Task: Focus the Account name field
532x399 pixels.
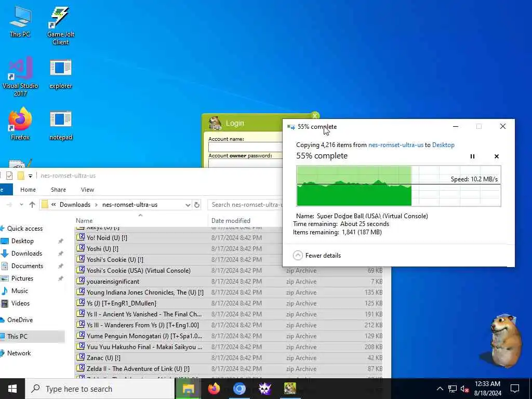Action: click(x=245, y=147)
